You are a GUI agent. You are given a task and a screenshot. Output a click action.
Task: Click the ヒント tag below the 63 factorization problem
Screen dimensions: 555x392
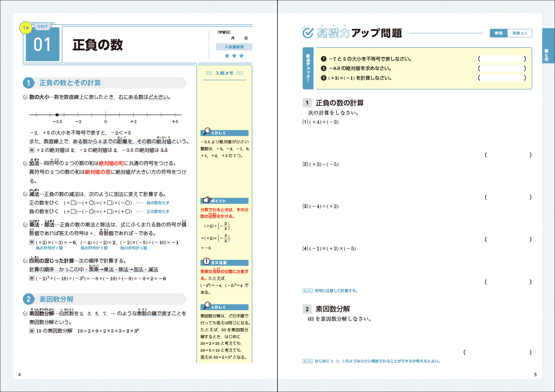(307, 361)
